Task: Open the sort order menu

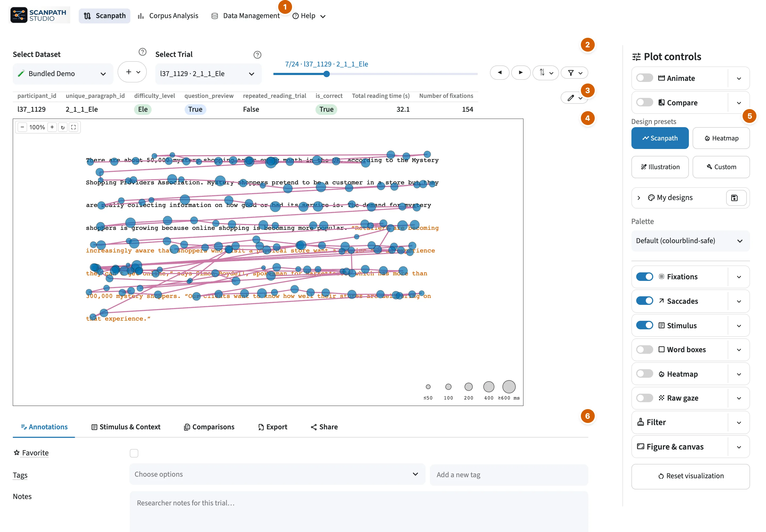Action: coord(546,72)
